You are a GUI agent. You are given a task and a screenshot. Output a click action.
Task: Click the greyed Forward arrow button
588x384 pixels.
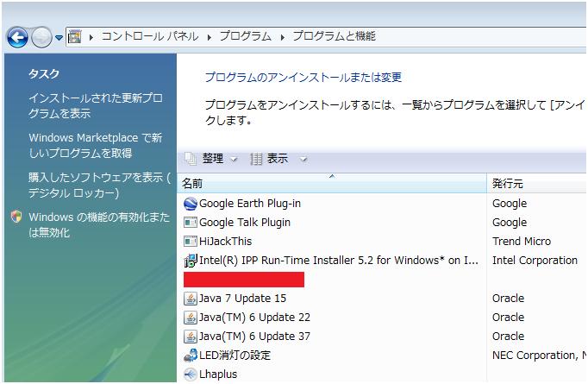tap(41, 37)
